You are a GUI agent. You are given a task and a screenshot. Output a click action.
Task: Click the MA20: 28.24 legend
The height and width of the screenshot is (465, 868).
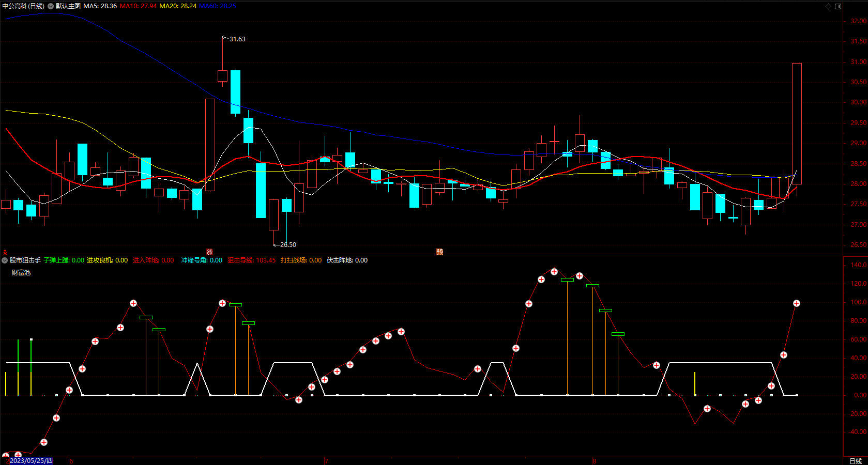tap(178, 6)
